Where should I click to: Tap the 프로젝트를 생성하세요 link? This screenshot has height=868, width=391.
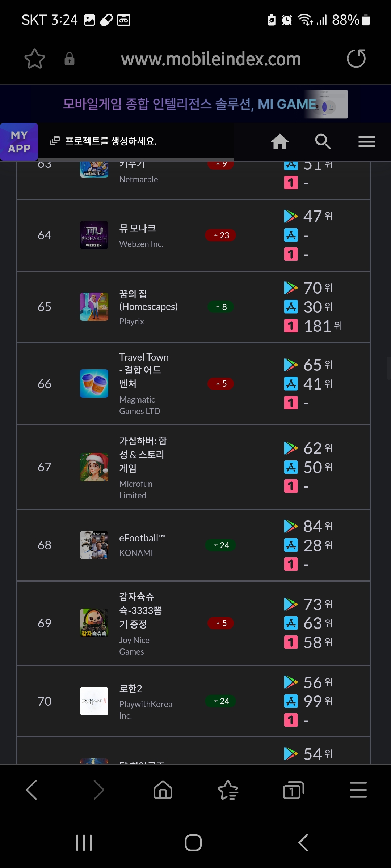pos(110,141)
